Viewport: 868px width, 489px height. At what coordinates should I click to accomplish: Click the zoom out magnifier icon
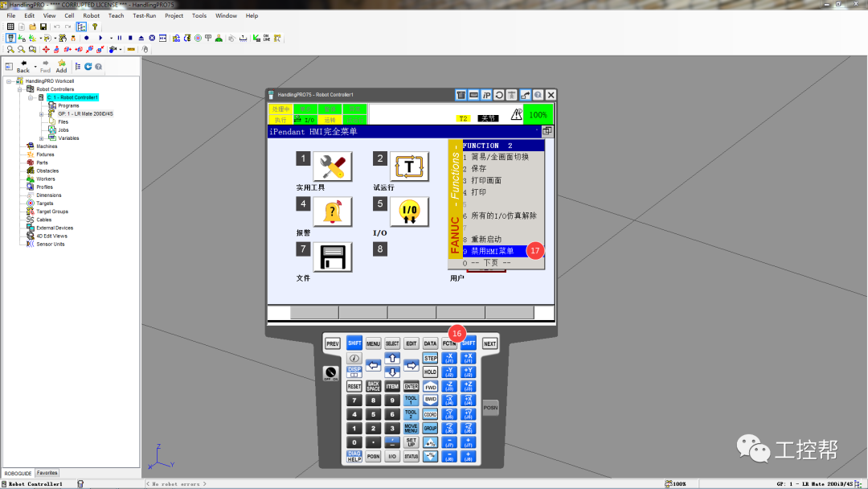tap(21, 49)
